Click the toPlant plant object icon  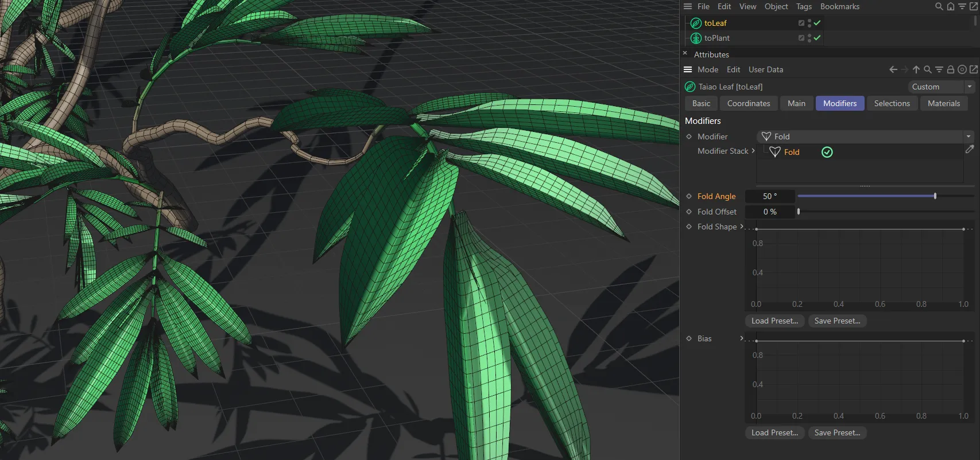tap(696, 38)
